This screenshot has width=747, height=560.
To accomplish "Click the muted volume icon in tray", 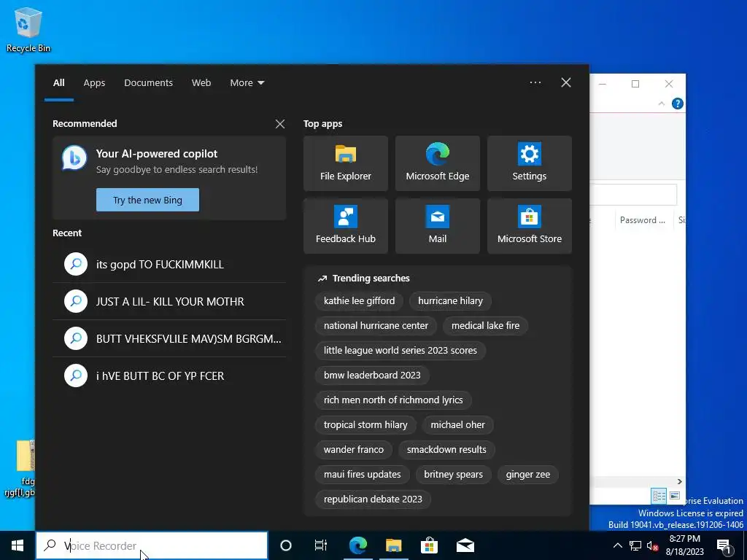I will coord(652,545).
